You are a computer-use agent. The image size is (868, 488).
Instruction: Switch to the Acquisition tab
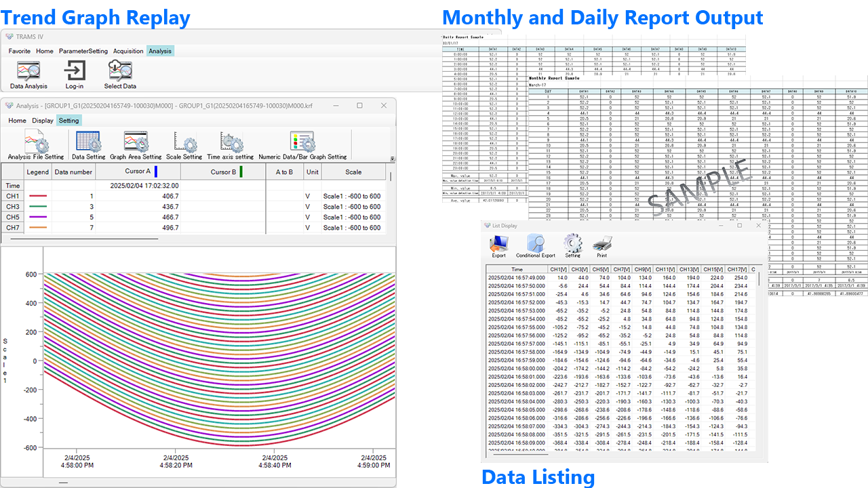click(x=128, y=51)
